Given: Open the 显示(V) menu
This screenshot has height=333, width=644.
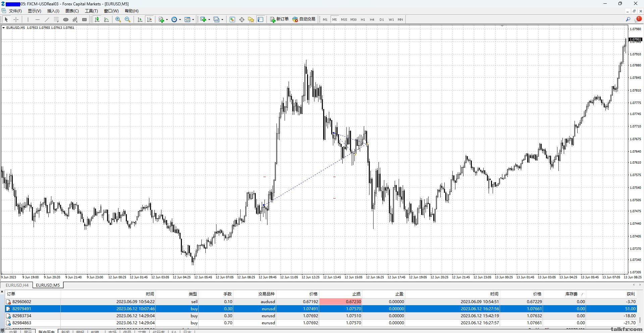Looking at the screenshot, I should [x=34, y=11].
